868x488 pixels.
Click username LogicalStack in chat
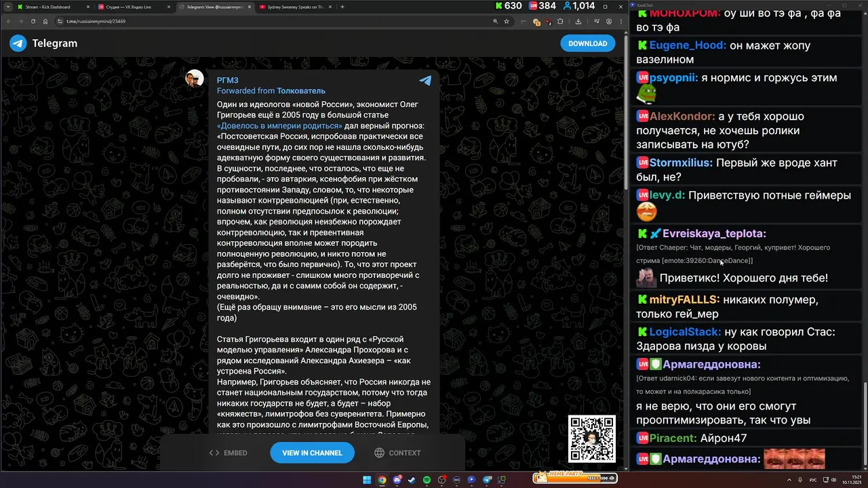coord(685,332)
